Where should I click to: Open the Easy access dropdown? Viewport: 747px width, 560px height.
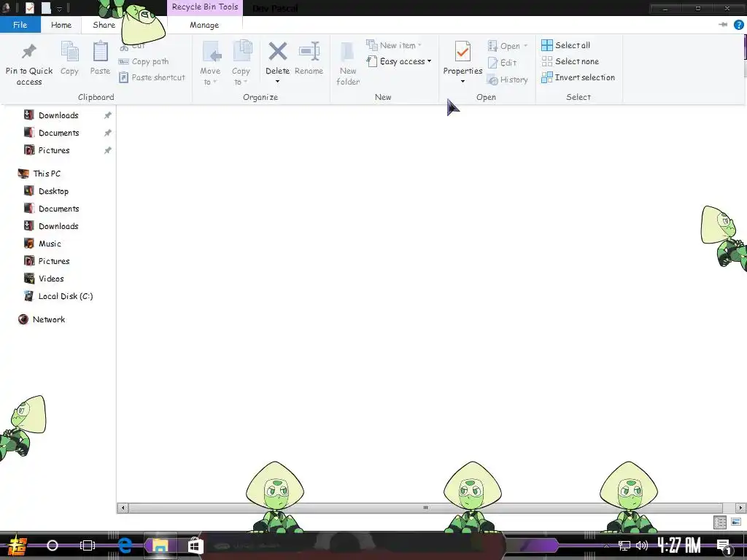[399, 61]
